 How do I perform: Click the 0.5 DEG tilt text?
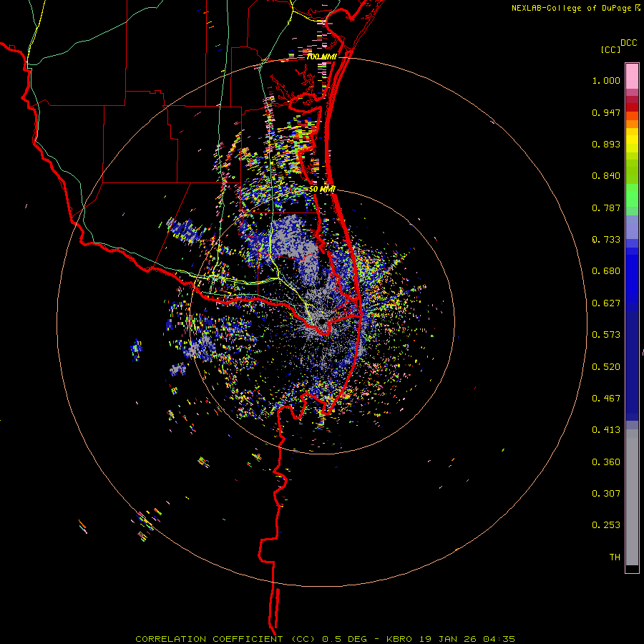point(345,639)
